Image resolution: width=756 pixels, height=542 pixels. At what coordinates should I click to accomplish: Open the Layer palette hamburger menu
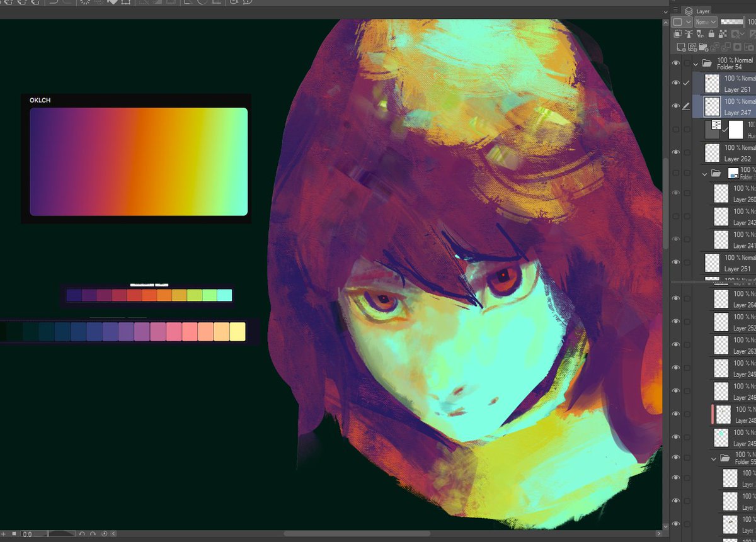tap(675, 9)
